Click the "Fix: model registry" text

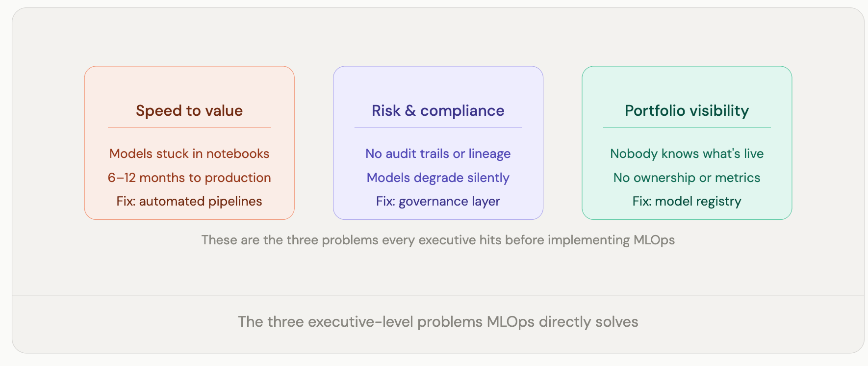click(x=687, y=201)
